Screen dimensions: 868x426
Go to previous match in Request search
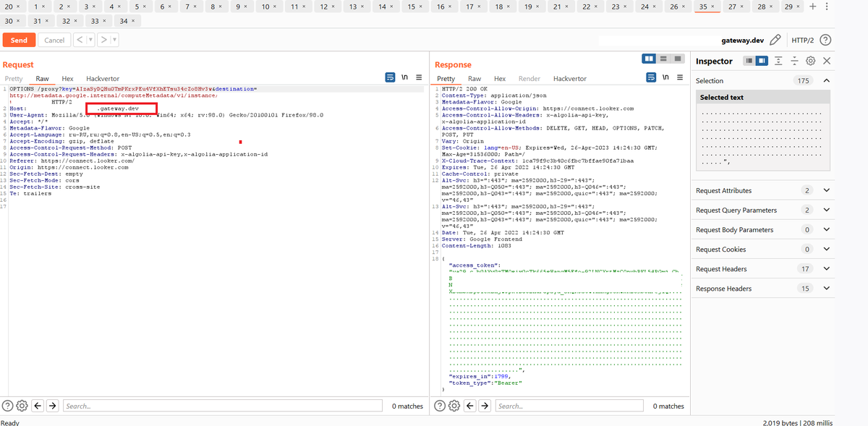coord(38,406)
